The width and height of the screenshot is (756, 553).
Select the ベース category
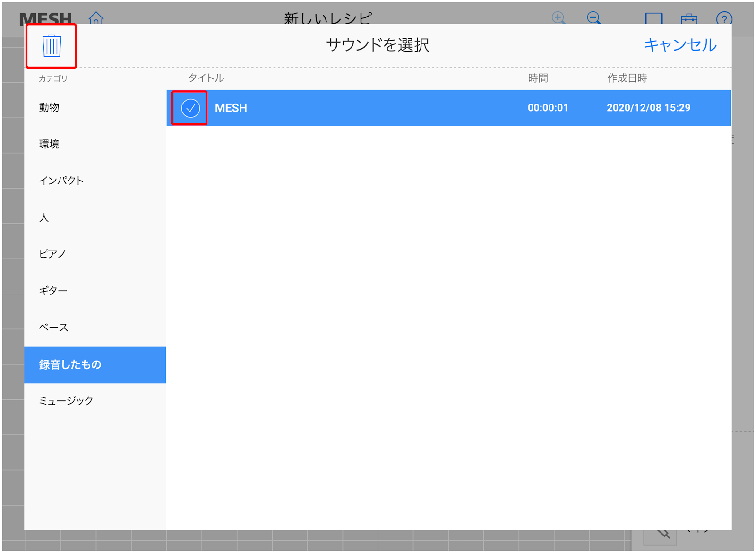(94, 328)
